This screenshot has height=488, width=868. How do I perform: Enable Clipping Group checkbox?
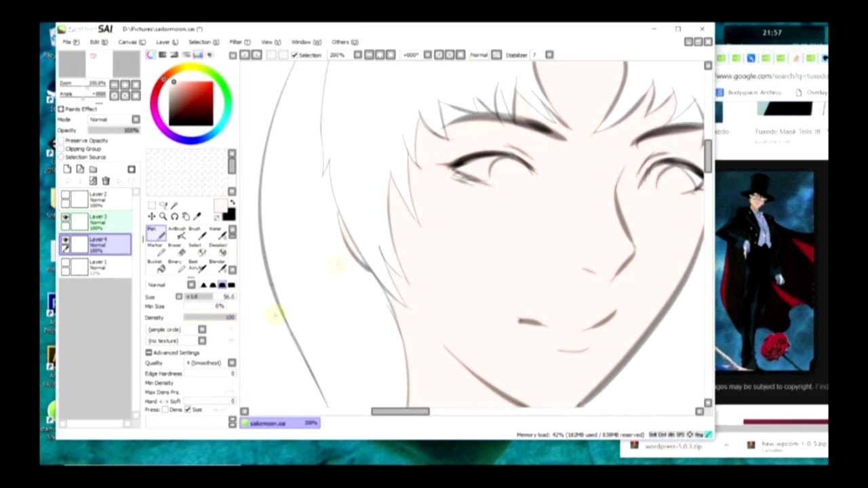click(61, 148)
